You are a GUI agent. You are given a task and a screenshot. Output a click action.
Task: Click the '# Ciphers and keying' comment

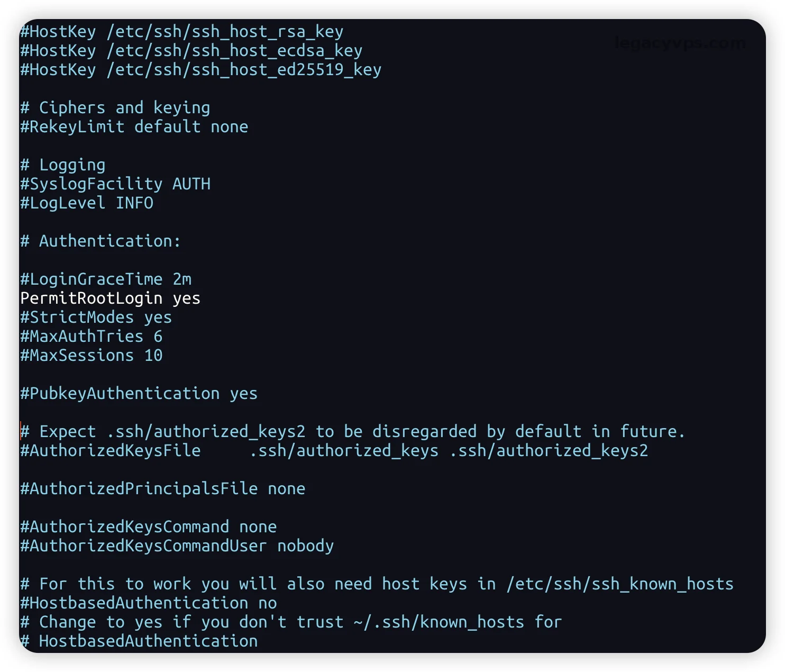115,108
